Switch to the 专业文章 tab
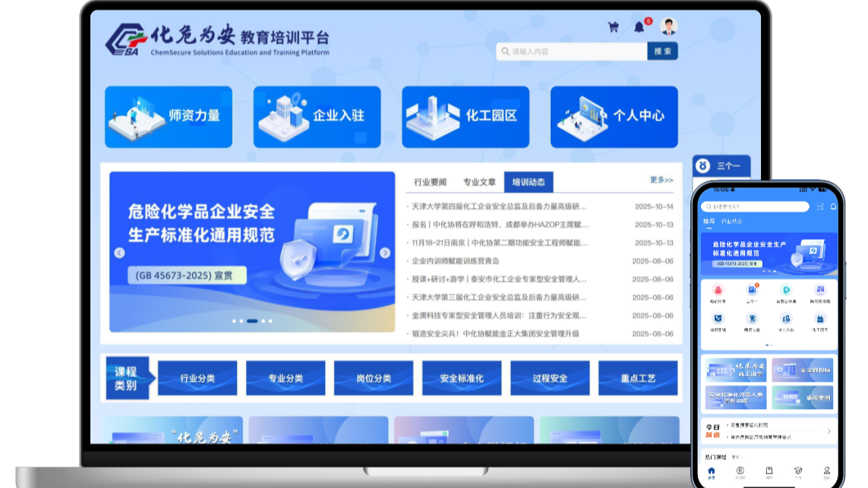Screen dimensions: 868x488 [x=479, y=182]
